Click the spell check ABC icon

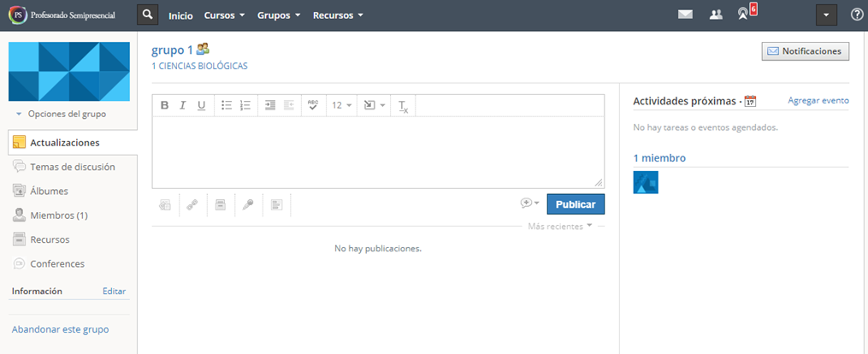pyautogui.click(x=313, y=105)
